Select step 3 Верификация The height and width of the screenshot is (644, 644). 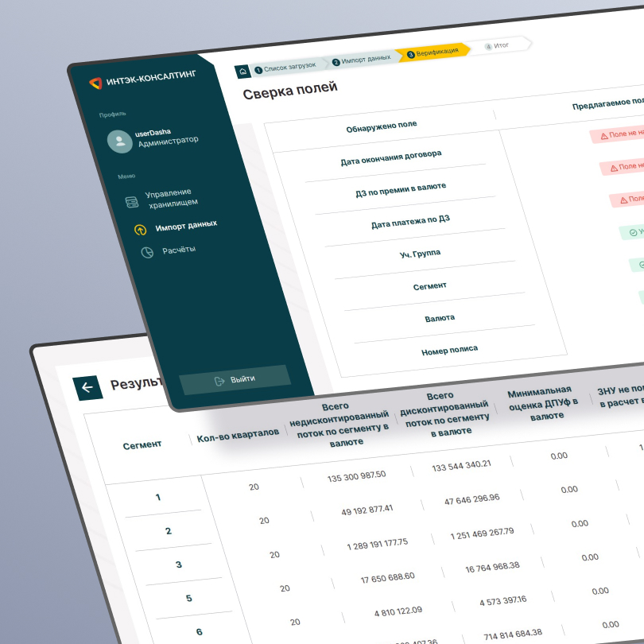tap(433, 52)
